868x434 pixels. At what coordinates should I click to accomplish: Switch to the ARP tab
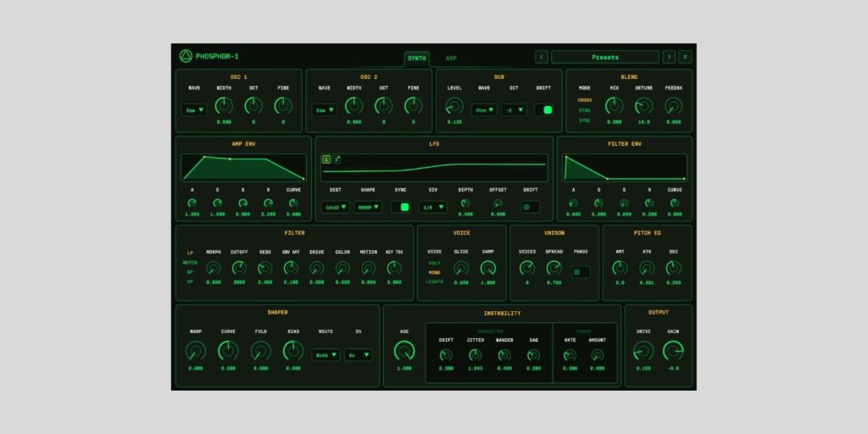click(x=451, y=58)
